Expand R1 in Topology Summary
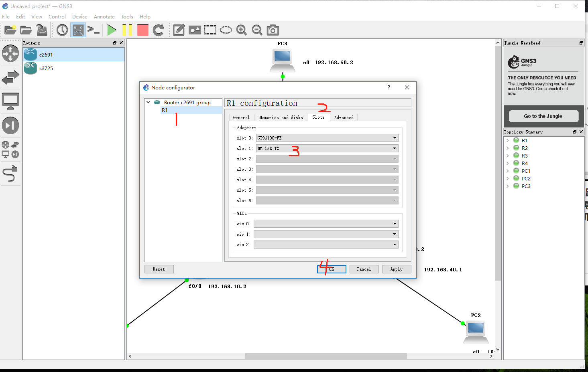588x372 pixels. pos(508,140)
